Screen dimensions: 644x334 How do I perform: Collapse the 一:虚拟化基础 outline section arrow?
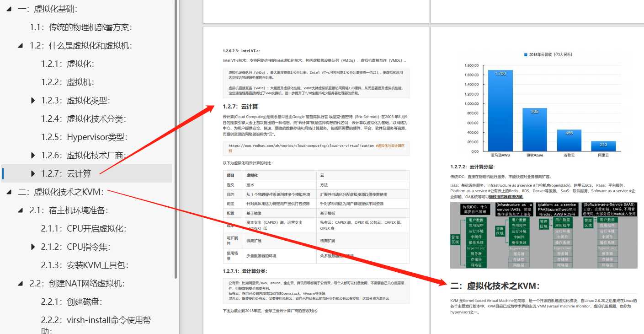(x=9, y=9)
